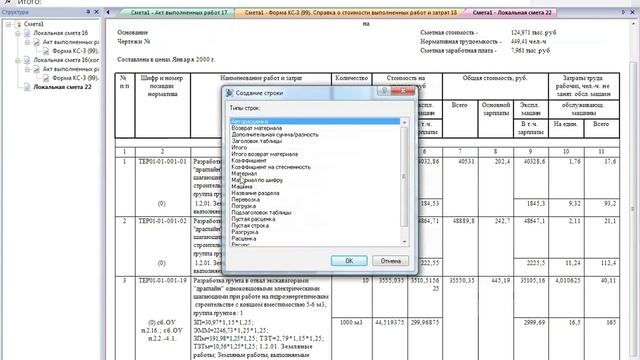
Task: Choose "Машина" row type
Action: tap(315, 187)
